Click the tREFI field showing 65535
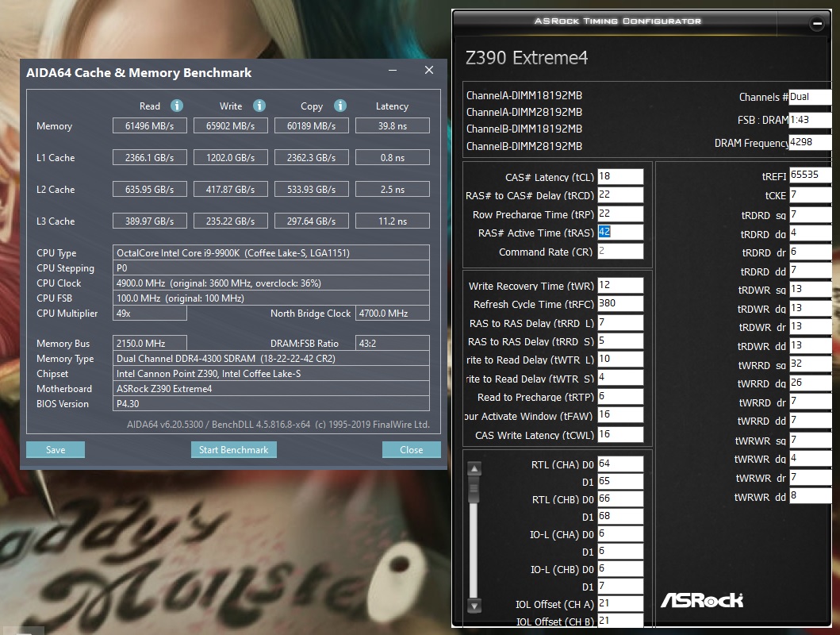Viewport: 840px width, 635px height. click(810, 175)
